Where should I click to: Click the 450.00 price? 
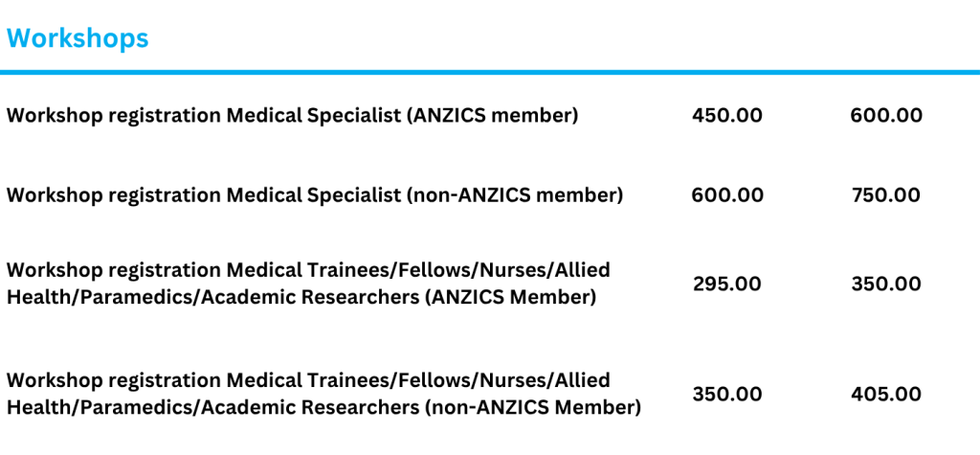(727, 116)
